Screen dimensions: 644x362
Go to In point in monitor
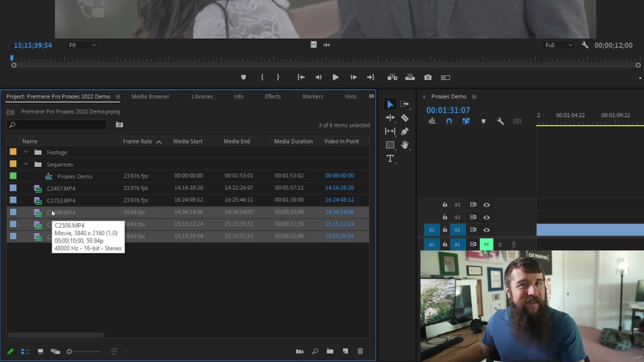[x=301, y=77]
